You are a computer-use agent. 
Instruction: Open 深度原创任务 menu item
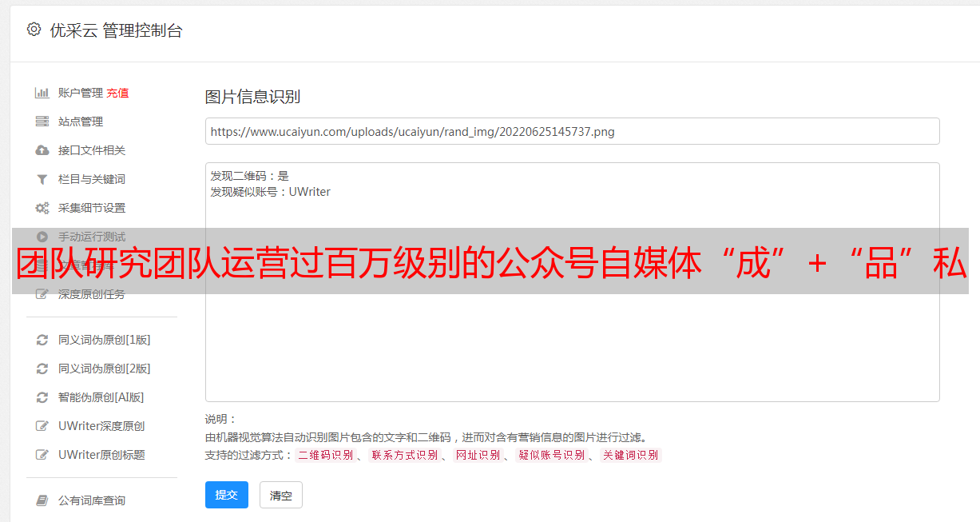pos(92,294)
